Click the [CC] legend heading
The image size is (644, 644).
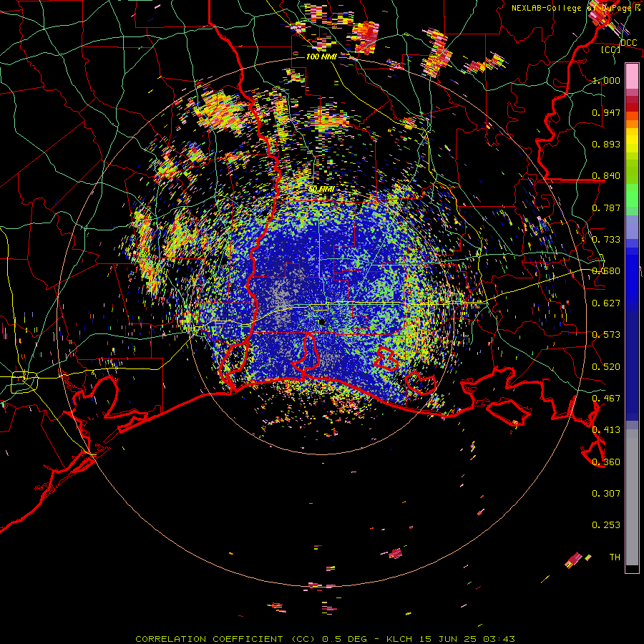click(610, 49)
